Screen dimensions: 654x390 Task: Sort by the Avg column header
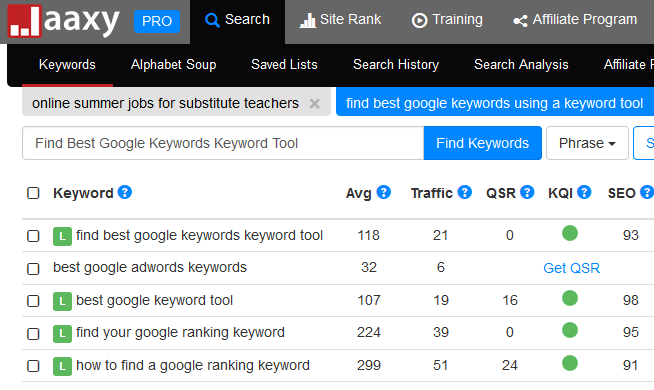coord(359,193)
